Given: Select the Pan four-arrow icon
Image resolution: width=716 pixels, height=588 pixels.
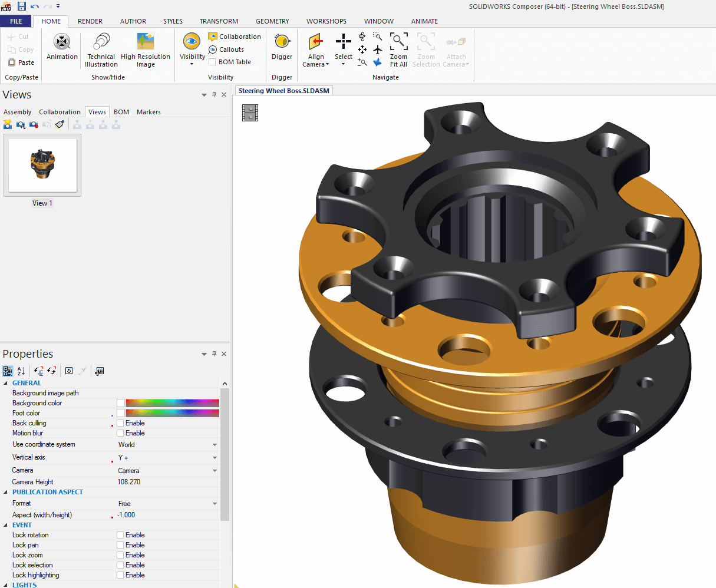Looking at the screenshot, I should coord(362,49).
